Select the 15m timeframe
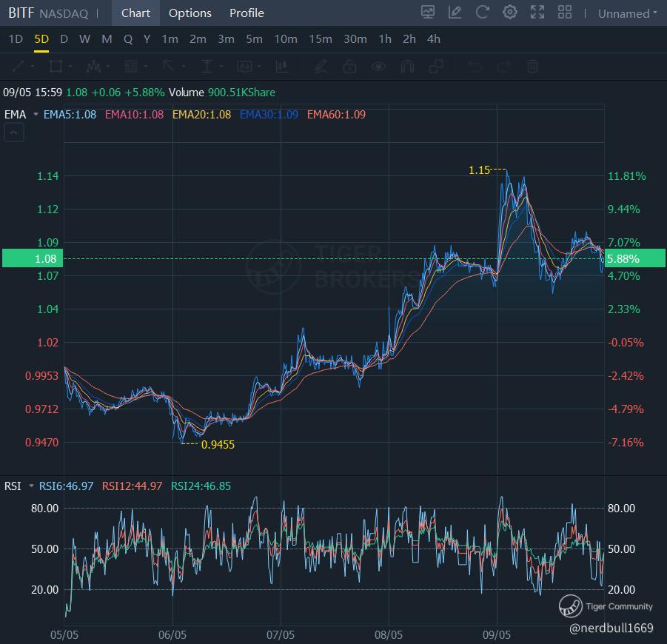667x644 pixels. pyautogui.click(x=321, y=39)
